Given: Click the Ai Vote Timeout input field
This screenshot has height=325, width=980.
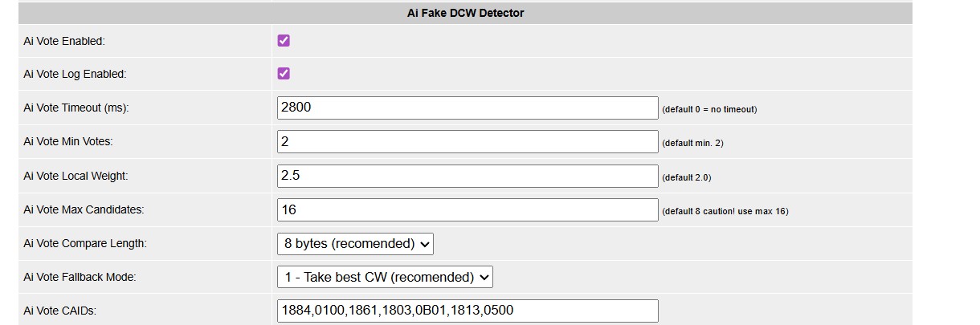Looking at the screenshot, I should pos(467,108).
